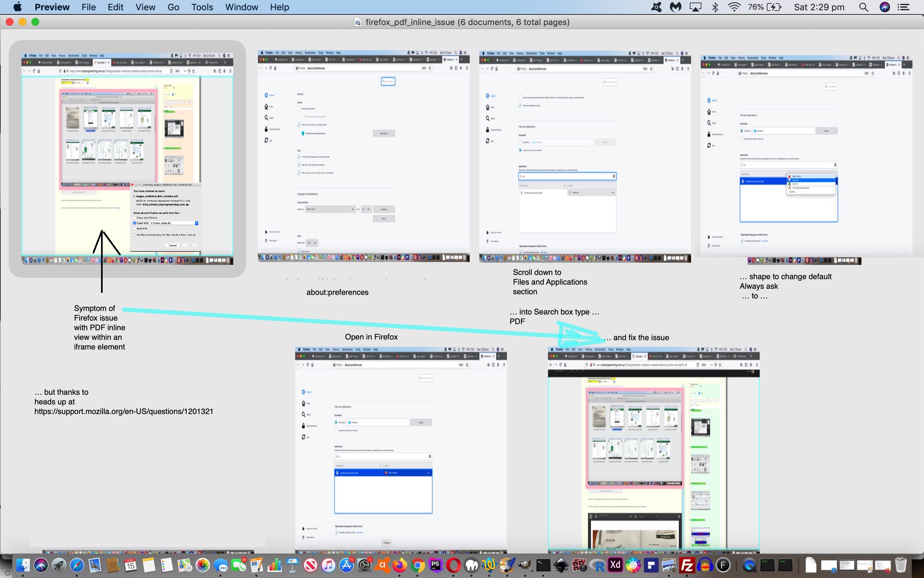Image resolution: width=924 pixels, height=578 pixels.
Task: Select the 'Open in Firefox' document thumbnail
Action: [x=401, y=450]
